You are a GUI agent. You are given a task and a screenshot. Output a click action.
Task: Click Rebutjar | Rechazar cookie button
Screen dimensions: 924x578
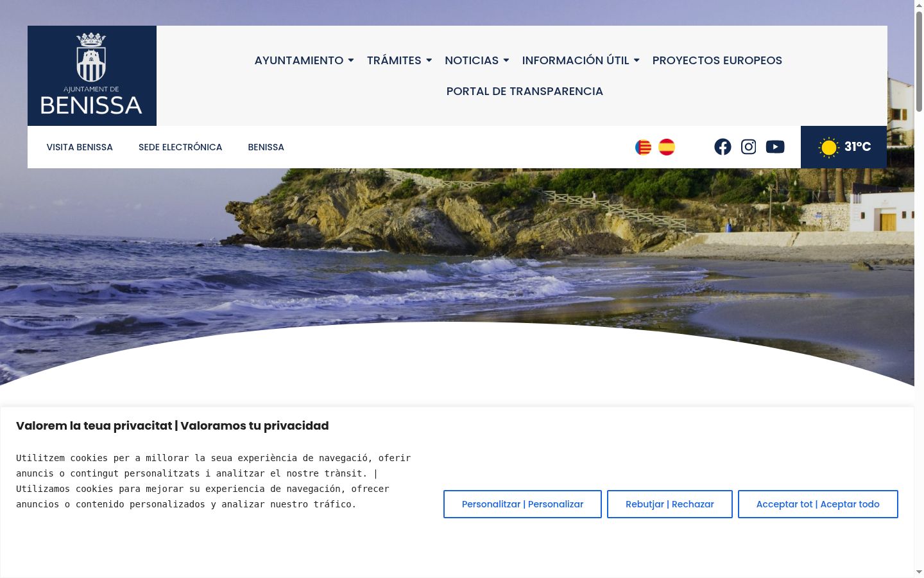(670, 504)
